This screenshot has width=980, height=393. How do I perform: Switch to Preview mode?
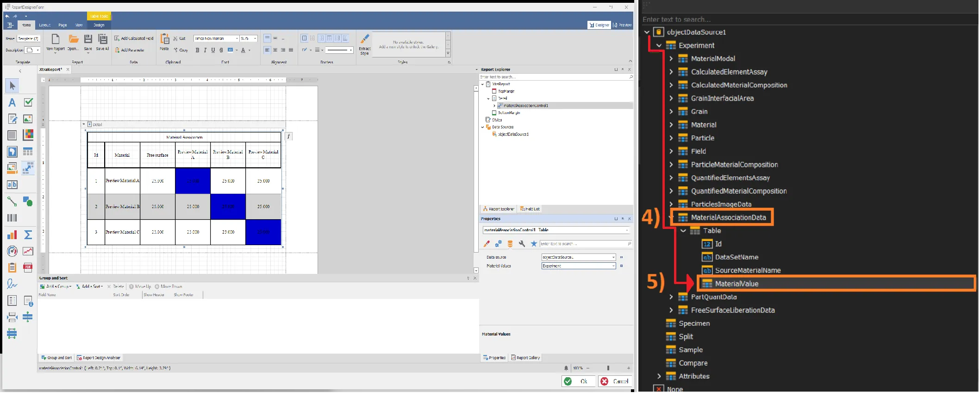coord(622,25)
